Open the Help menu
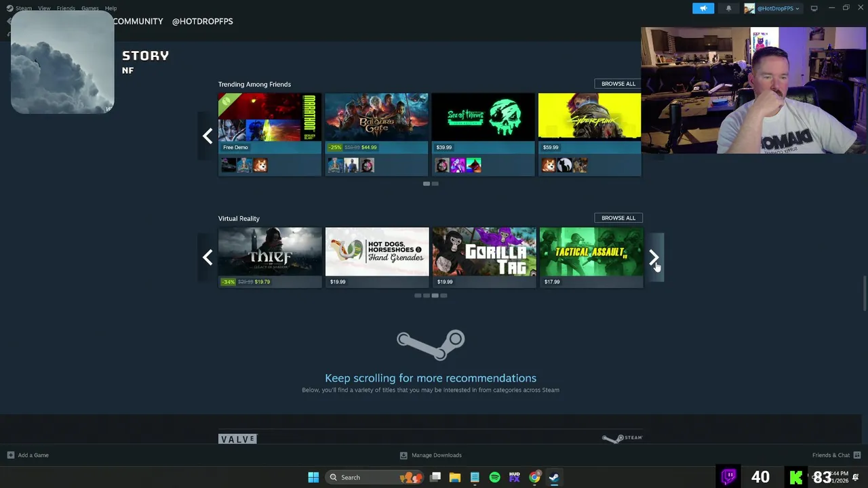The width and height of the screenshot is (868, 488). [x=111, y=8]
